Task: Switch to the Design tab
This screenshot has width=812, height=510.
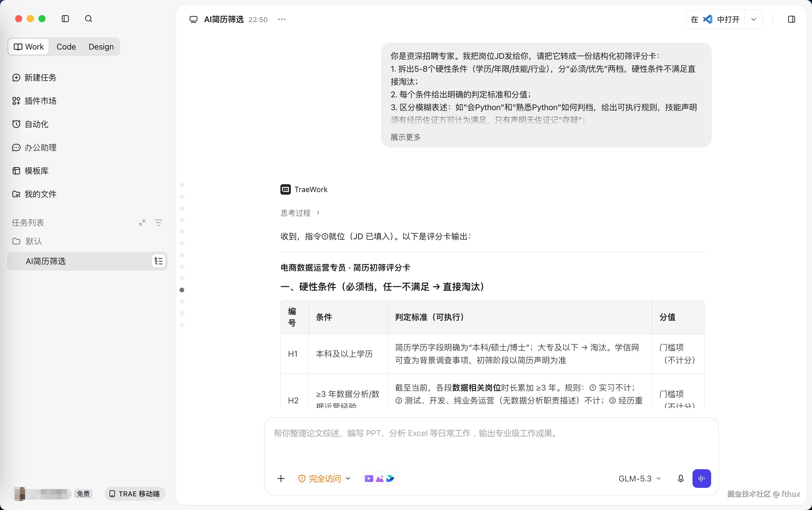Action: 101,47
